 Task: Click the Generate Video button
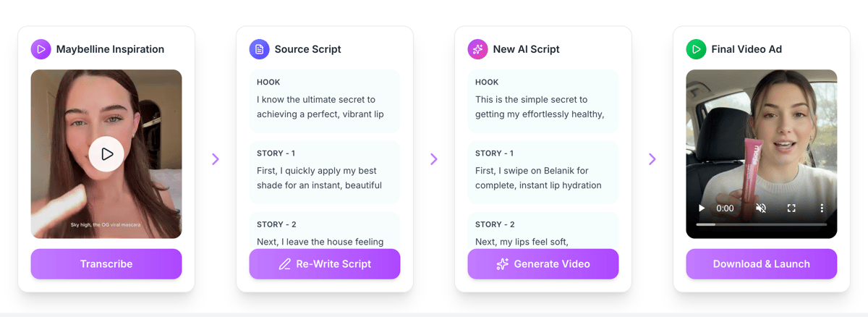pos(543,264)
